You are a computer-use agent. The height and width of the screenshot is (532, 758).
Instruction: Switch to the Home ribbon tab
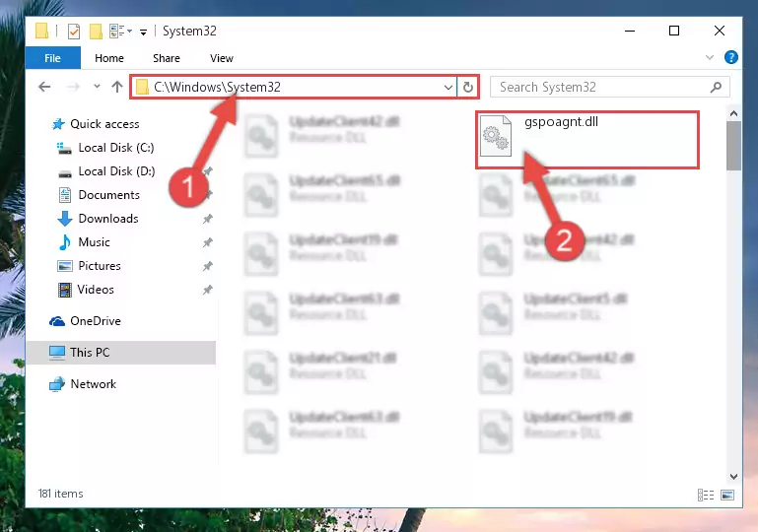[109, 58]
